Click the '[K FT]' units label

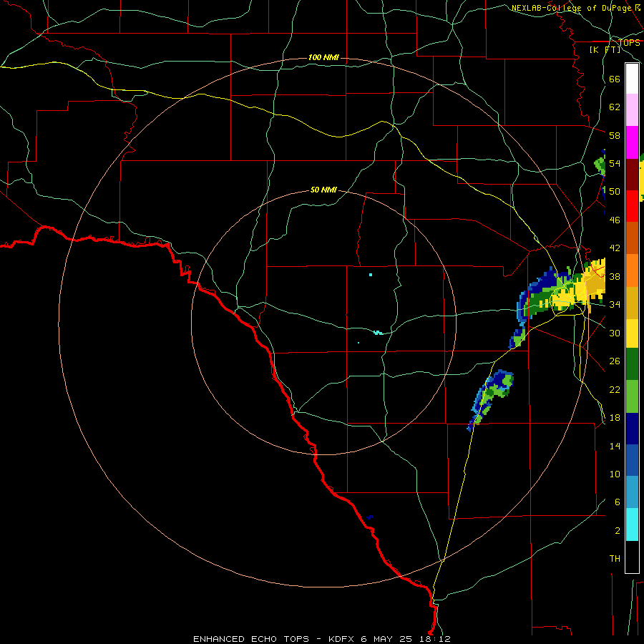605,49
